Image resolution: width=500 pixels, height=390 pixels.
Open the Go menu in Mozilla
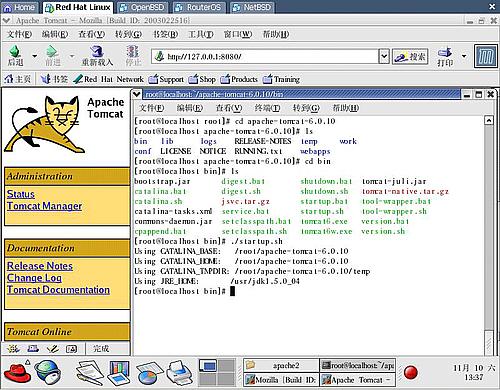coord(128,34)
